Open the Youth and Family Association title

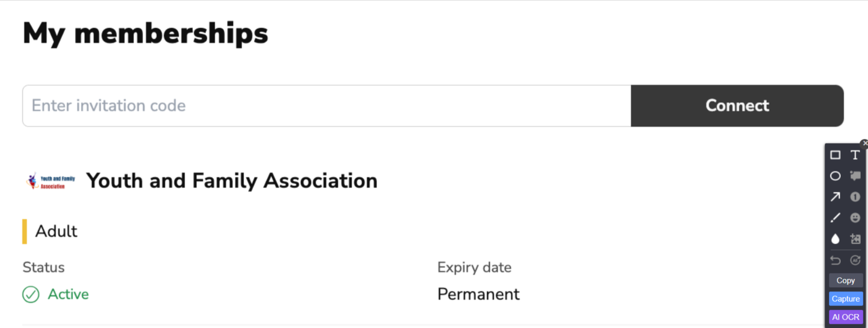(232, 181)
